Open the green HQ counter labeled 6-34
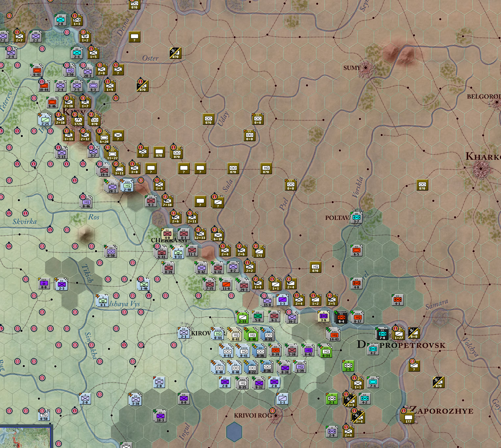Screen dimensions: 501x448 pos(326,351)
